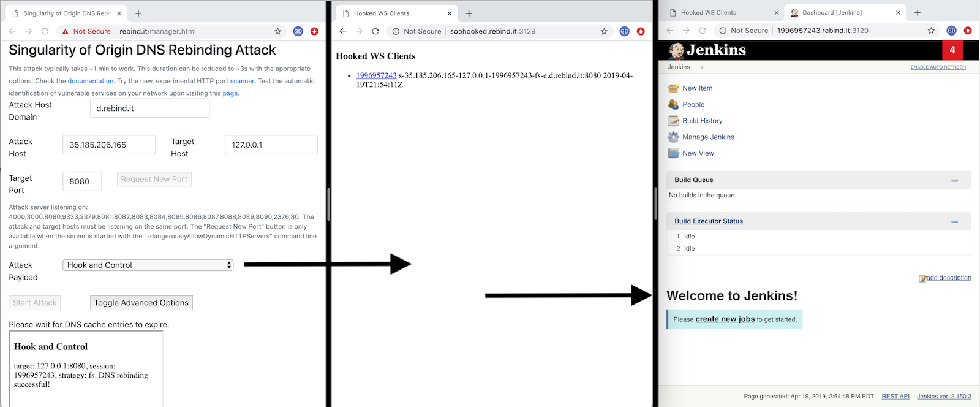Open new tab in middle Hooked WS window
Image resolution: width=980 pixels, height=407 pixels.
[x=469, y=13]
